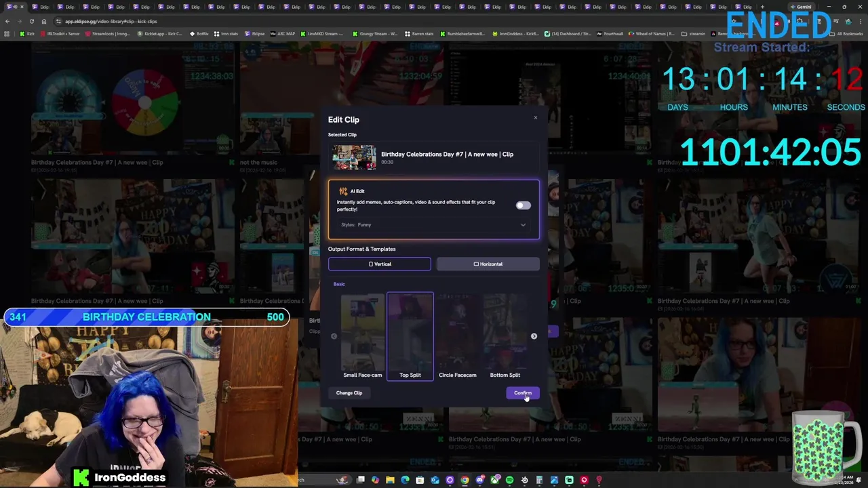
Task: Open the ARC MAP bookmark
Action: tap(283, 34)
